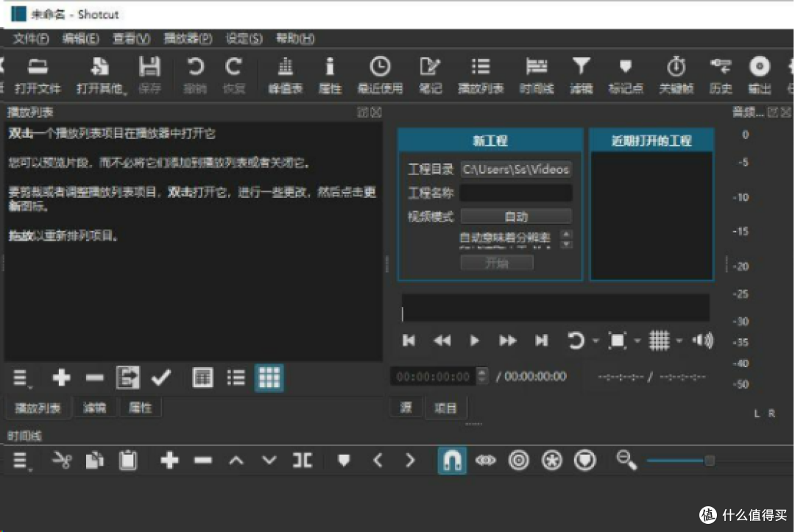Toggle Playlist (播放列表) toolbar button

(481, 76)
